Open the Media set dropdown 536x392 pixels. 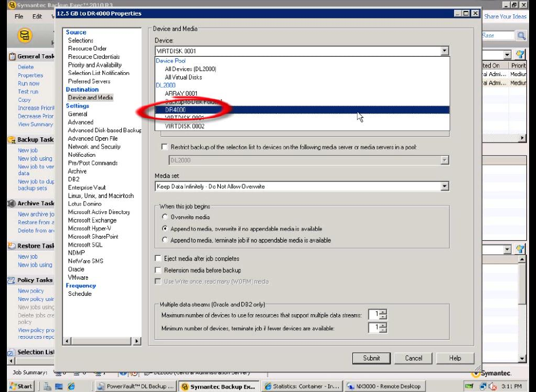tap(444, 187)
